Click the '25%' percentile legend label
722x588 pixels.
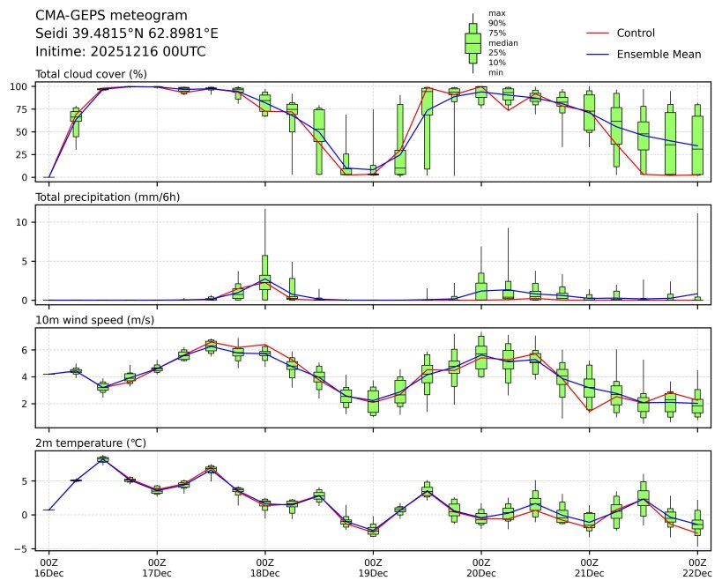pyautogui.click(x=497, y=53)
